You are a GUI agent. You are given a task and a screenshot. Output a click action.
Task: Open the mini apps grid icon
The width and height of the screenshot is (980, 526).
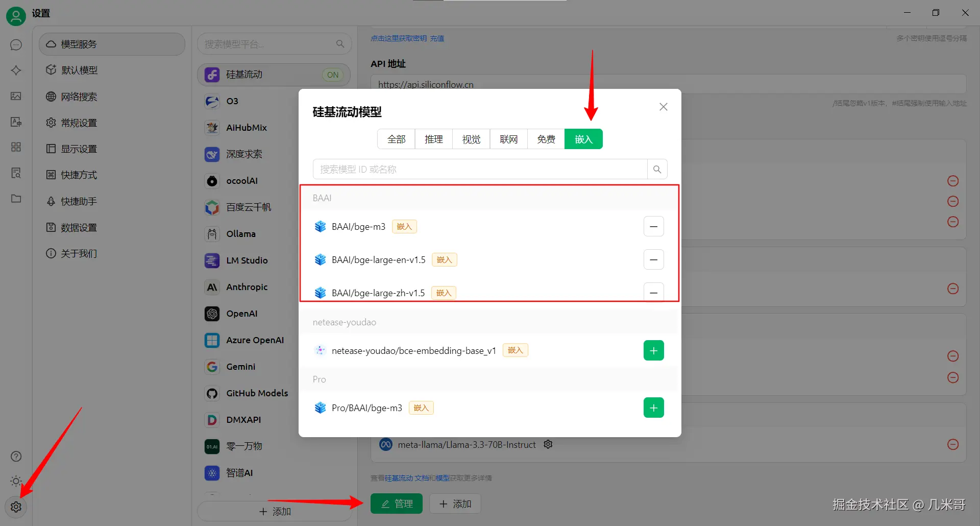click(x=16, y=147)
